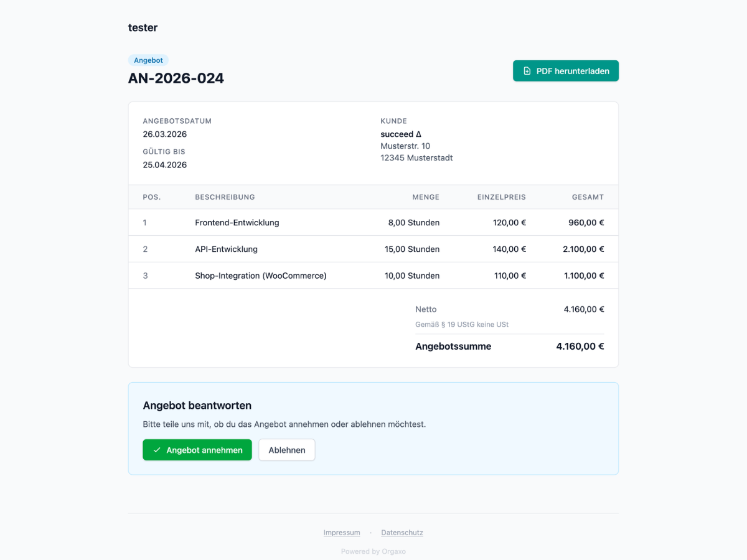
Task: Click the city line 12345 Musterstadt
Action: [x=417, y=158]
